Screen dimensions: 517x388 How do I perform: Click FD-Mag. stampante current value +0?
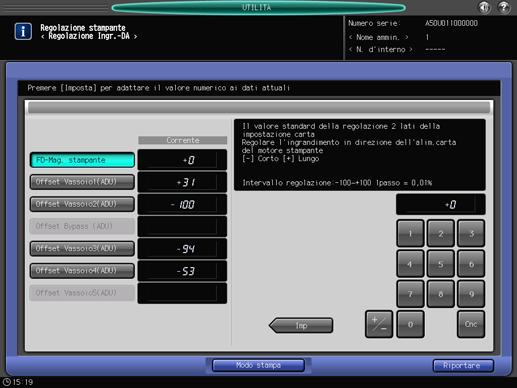(x=182, y=160)
